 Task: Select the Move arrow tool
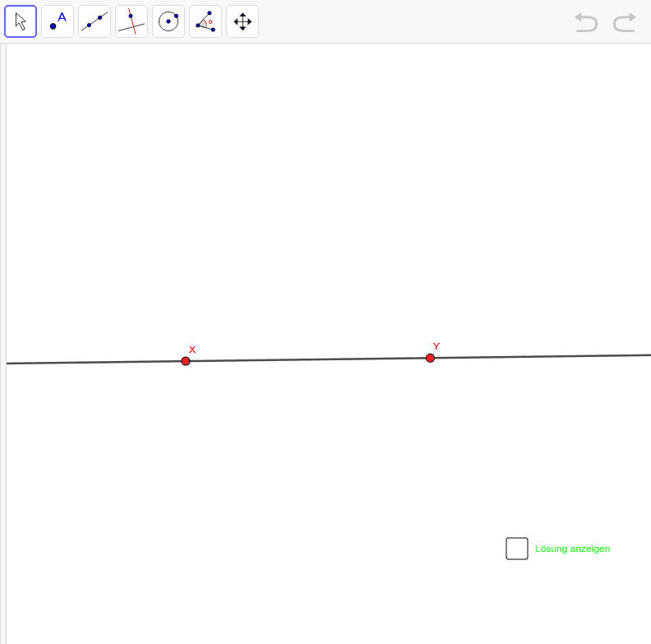[21, 21]
